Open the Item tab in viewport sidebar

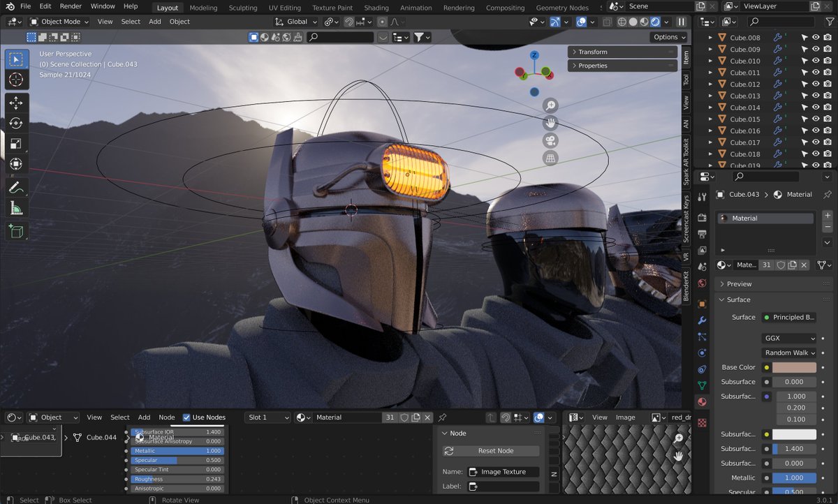tap(686, 57)
